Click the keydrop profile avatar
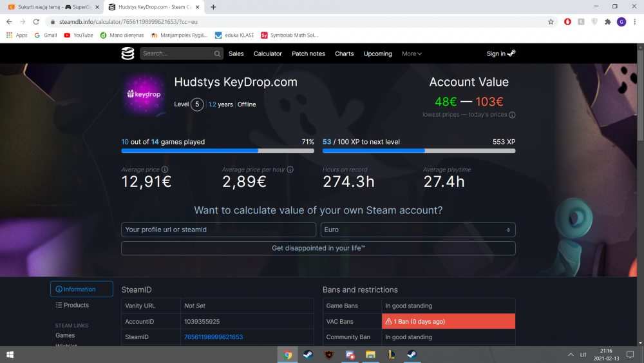 coord(144,94)
